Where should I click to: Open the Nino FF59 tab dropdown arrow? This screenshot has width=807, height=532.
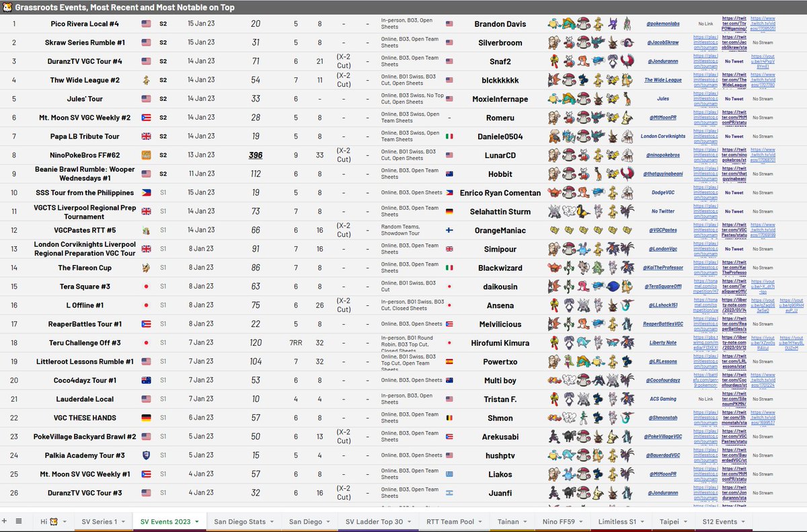(582, 522)
